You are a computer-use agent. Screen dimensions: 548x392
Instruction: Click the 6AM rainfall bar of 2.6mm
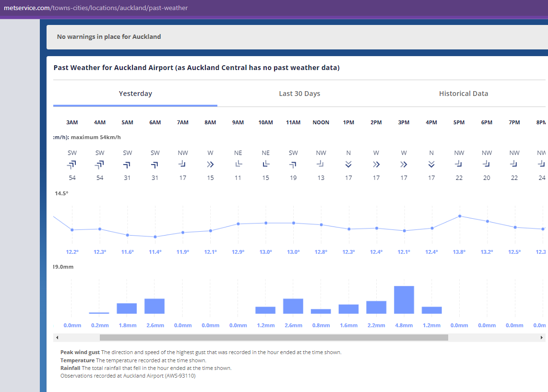155,306
